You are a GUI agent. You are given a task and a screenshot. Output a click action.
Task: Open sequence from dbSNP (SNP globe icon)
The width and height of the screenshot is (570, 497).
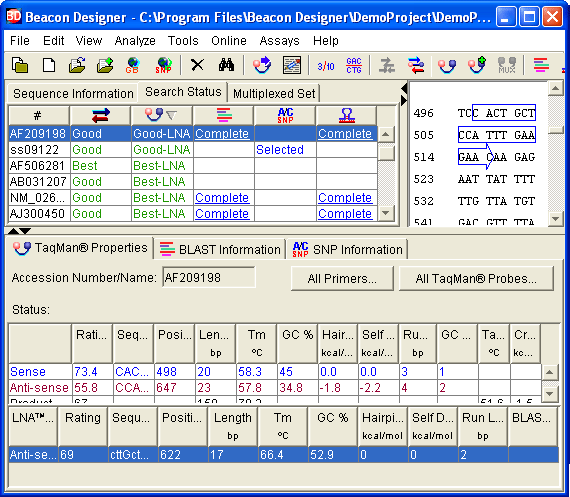164,65
